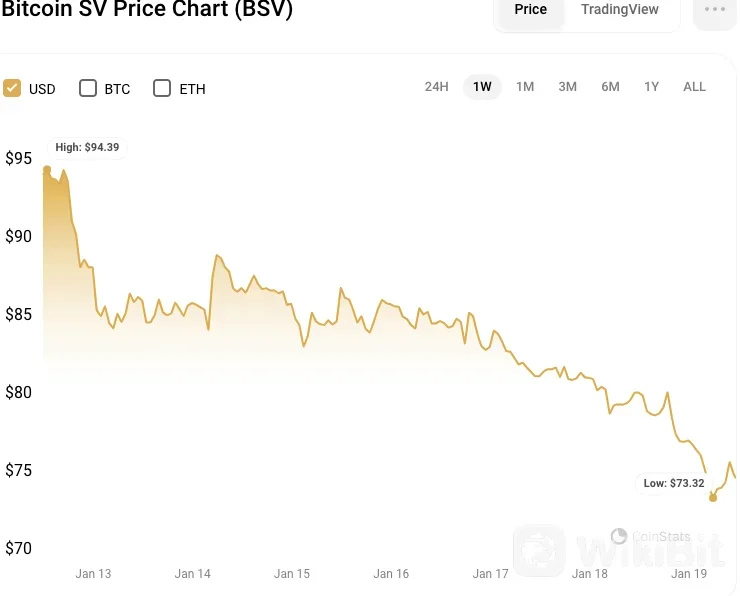Enable the ETH currency checkbox

162,88
